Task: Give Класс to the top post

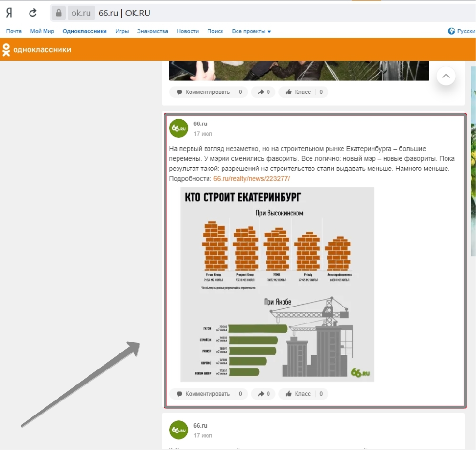Action: (303, 92)
